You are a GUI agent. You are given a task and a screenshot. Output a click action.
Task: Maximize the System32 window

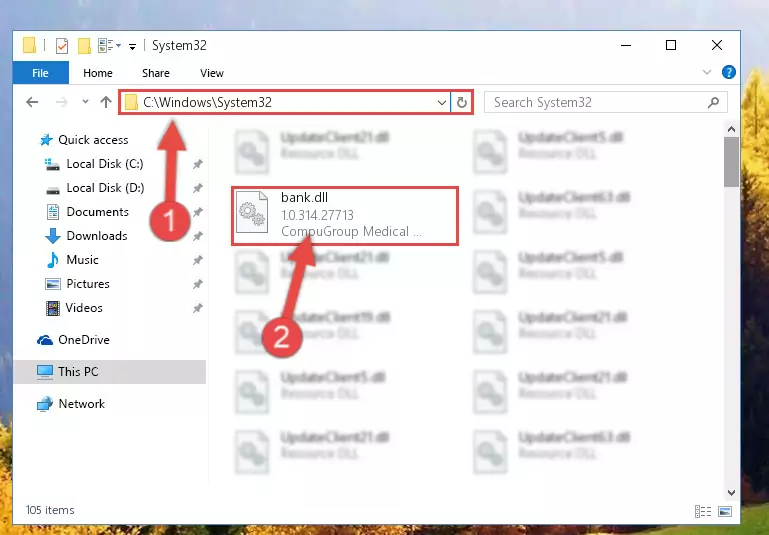click(x=671, y=46)
